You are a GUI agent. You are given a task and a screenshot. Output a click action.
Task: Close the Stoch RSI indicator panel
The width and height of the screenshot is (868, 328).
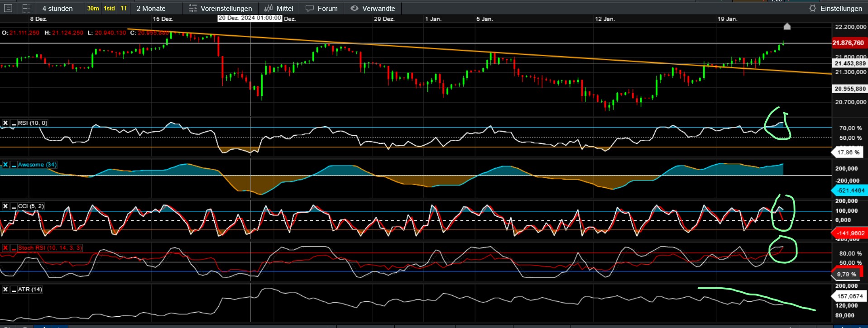(5, 248)
